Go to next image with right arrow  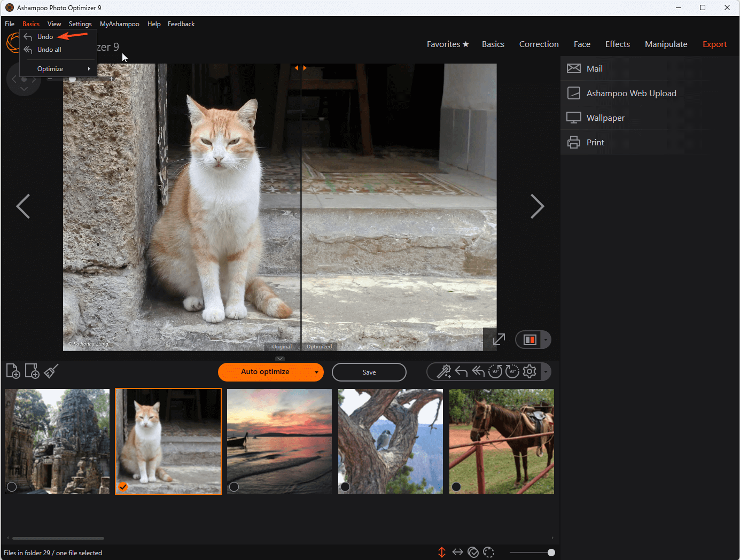[537, 206]
